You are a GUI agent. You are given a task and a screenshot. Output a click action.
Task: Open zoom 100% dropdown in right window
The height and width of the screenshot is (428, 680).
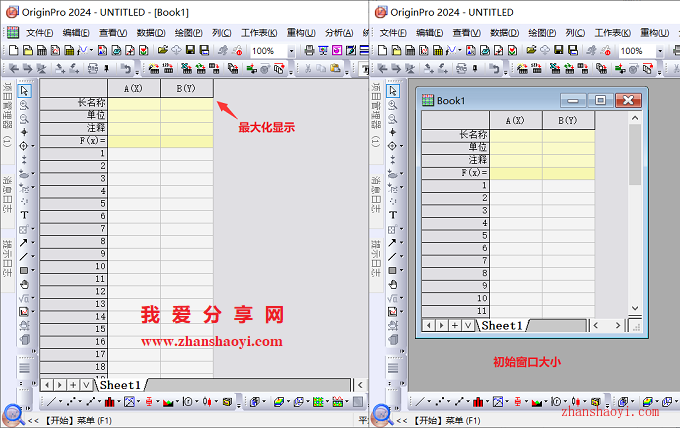pyautogui.click(x=660, y=51)
